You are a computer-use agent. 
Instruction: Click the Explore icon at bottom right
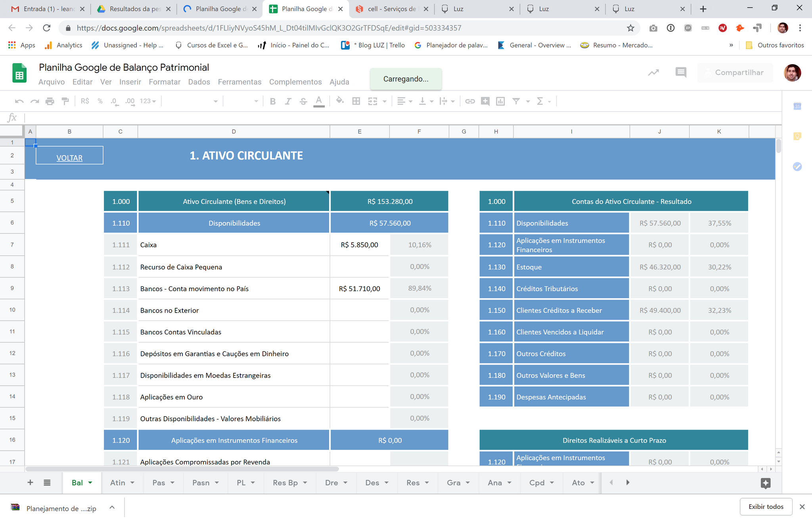tap(766, 483)
